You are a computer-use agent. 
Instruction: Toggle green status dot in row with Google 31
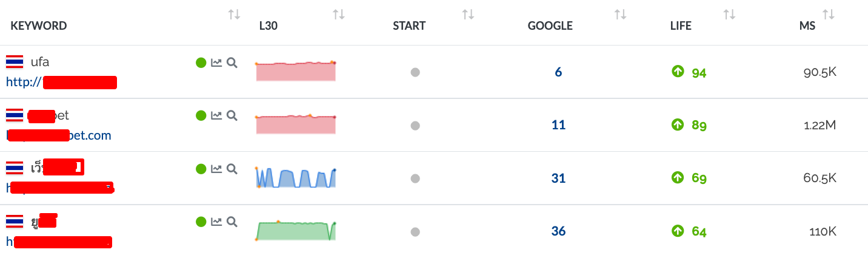[x=201, y=169]
